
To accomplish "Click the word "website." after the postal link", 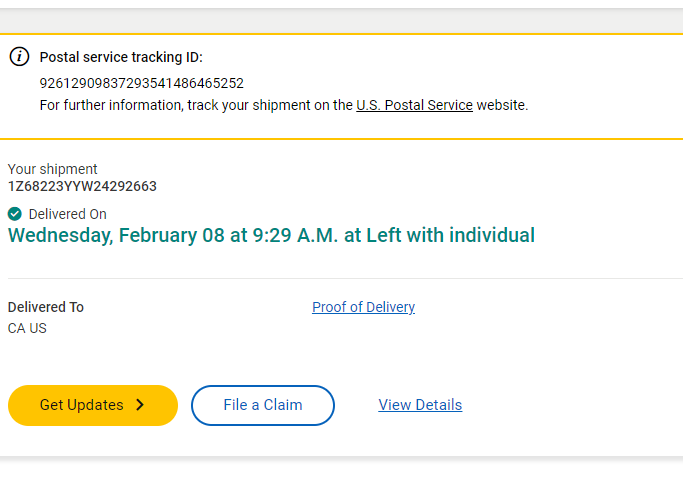I will pyautogui.click(x=502, y=105).
